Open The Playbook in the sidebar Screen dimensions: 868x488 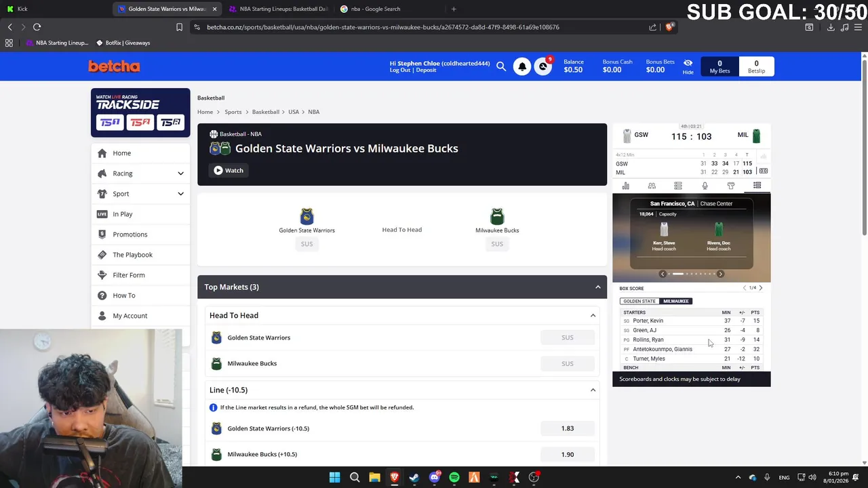(140, 255)
